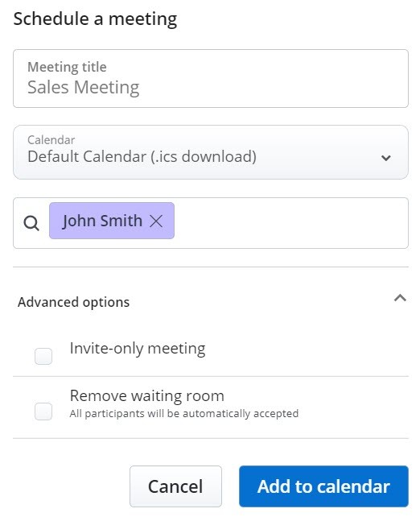
Task: Click the Remove waiting room label text
Action: click(x=147, y=395)
